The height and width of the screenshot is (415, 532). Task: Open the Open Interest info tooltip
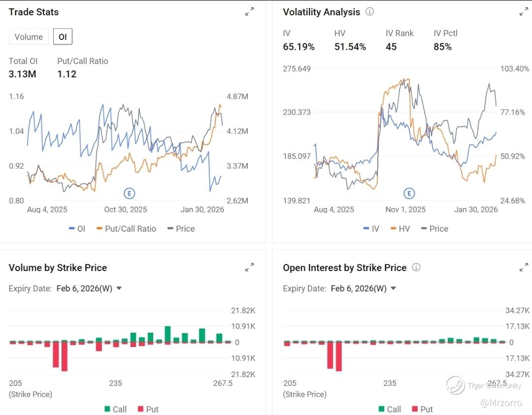416,267
